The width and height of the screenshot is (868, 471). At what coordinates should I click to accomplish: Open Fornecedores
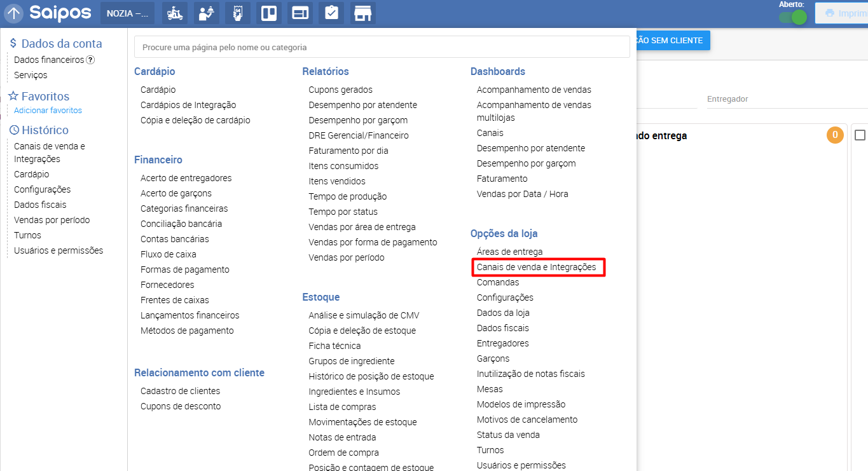click(167, 285)
